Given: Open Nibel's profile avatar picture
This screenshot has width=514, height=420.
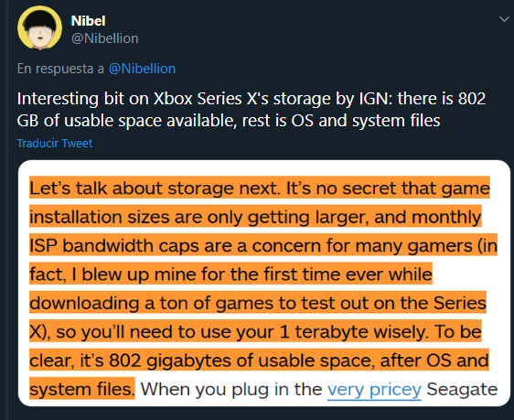Looking at the screenshot, I should (39, 27).
